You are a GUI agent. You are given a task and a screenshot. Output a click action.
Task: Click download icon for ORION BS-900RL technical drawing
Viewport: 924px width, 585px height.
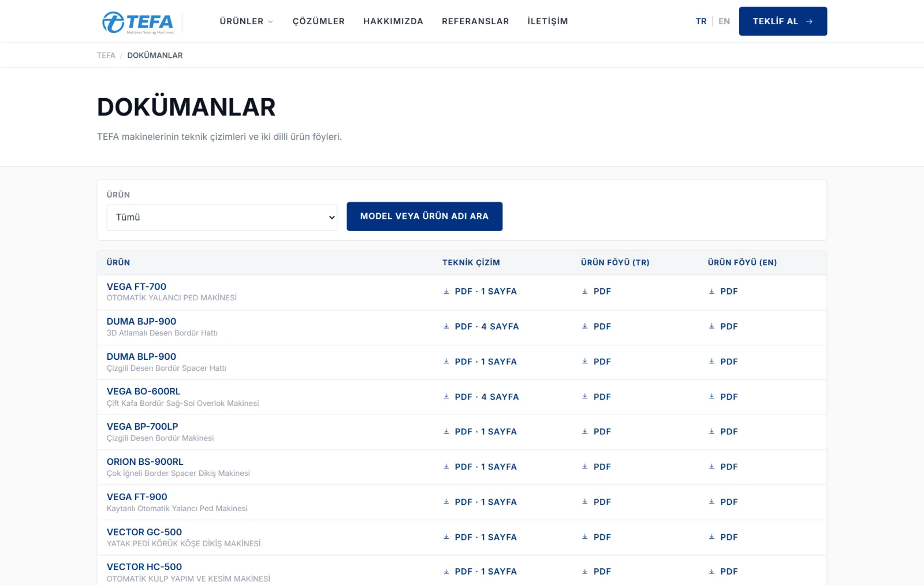click(x=446, y=467)
